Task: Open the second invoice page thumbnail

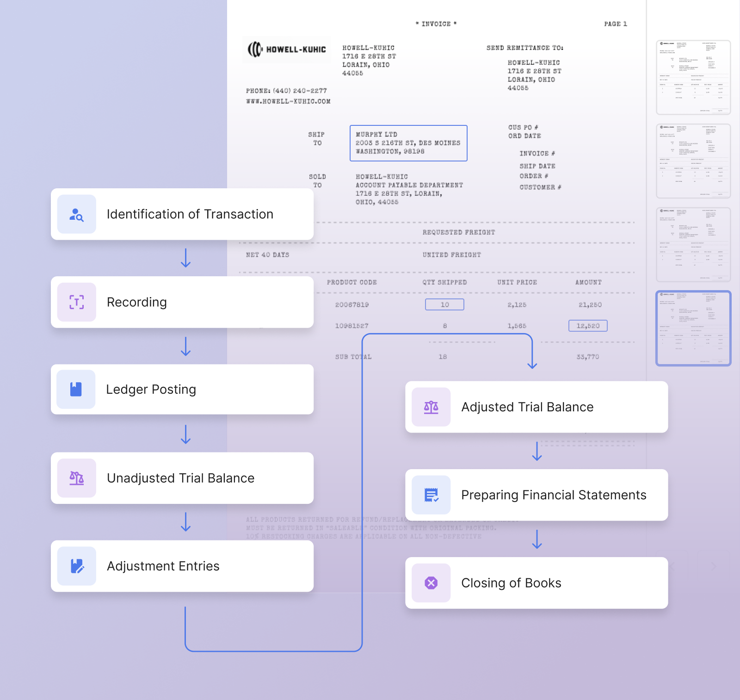Action: [x=693, y=161]
